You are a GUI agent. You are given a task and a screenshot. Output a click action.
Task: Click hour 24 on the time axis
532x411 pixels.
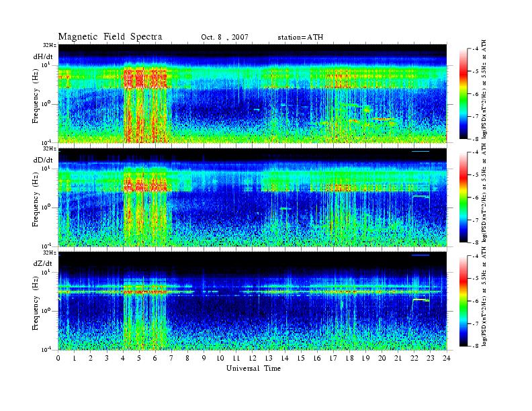447,359
